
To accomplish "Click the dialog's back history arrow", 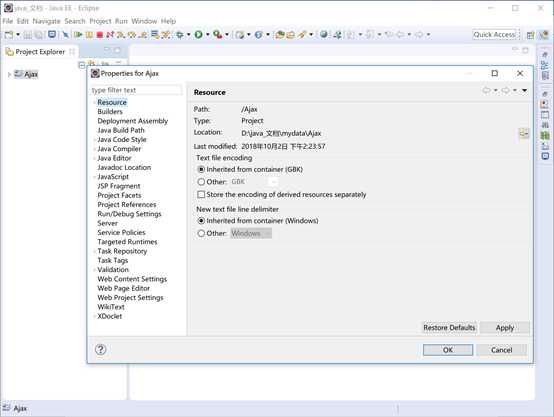I will coord(487,90).
